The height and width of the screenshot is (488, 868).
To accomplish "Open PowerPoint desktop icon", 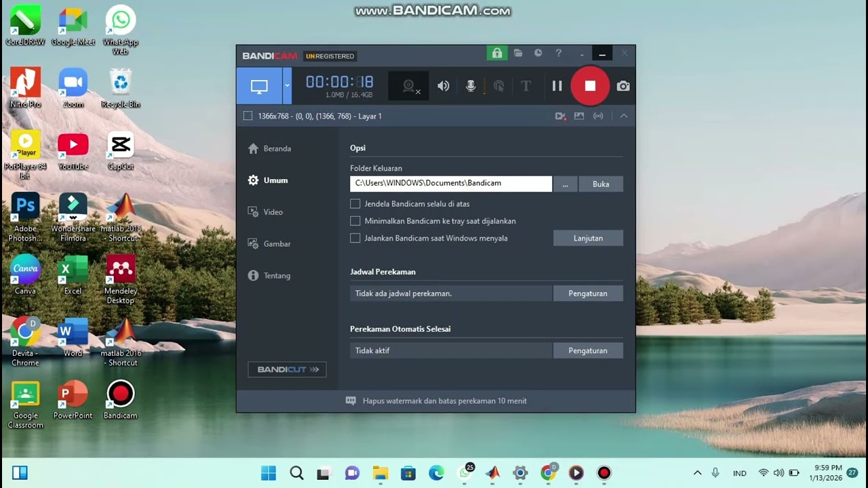I will [73, 400].
